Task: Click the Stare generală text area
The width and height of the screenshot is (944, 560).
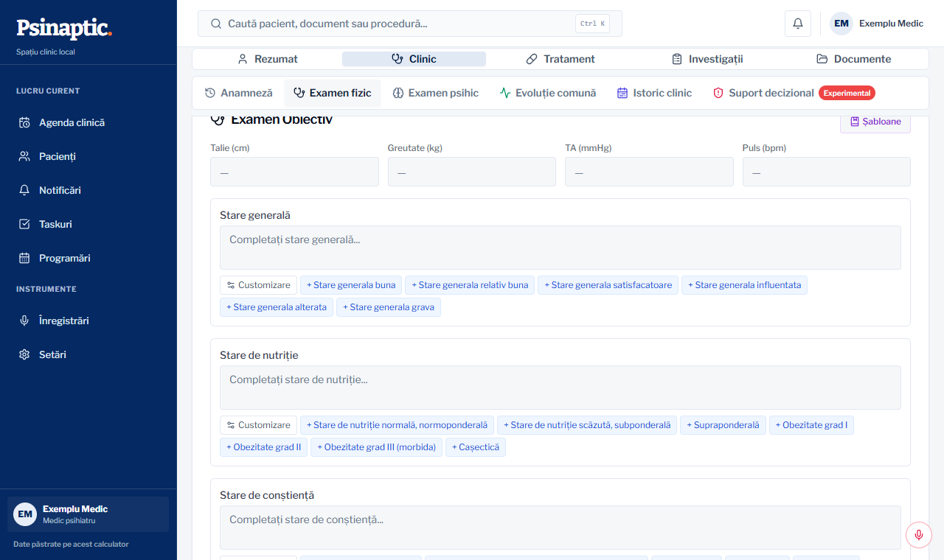Action: point(560,248)
